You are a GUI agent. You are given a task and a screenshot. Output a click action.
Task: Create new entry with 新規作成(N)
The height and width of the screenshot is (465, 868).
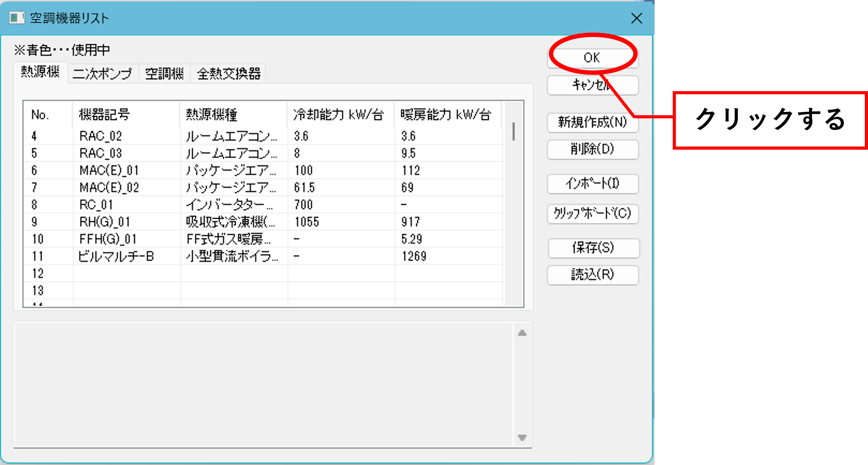pos(593,122)
